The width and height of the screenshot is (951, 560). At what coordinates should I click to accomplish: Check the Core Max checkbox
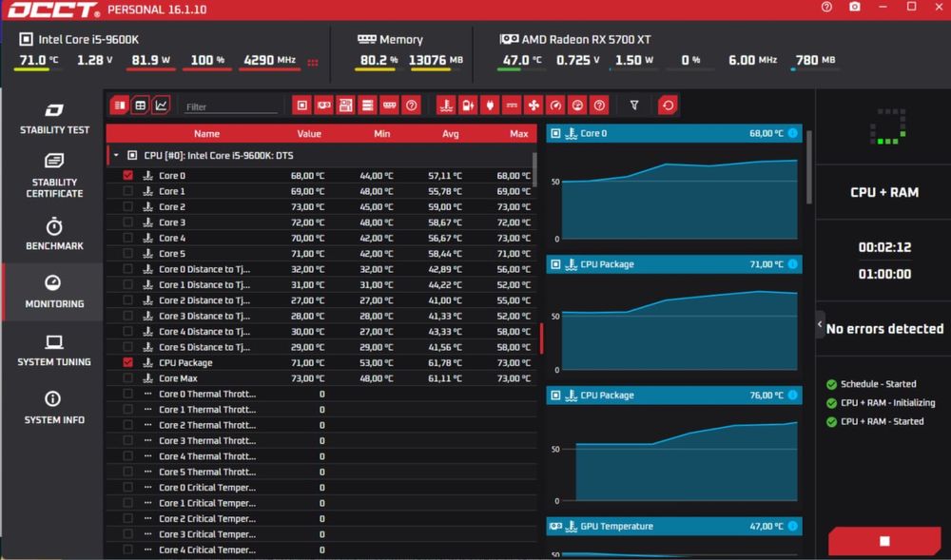tap(127, 378)
